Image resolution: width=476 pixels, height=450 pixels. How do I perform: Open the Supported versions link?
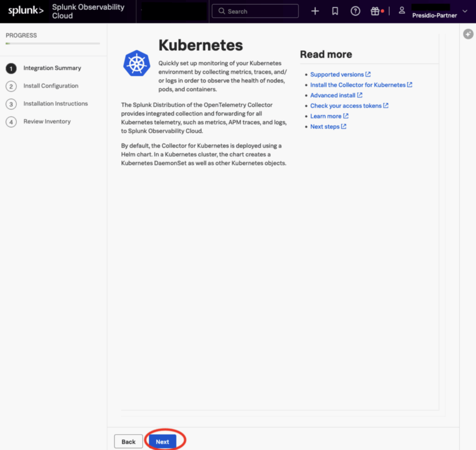(337, 74)
